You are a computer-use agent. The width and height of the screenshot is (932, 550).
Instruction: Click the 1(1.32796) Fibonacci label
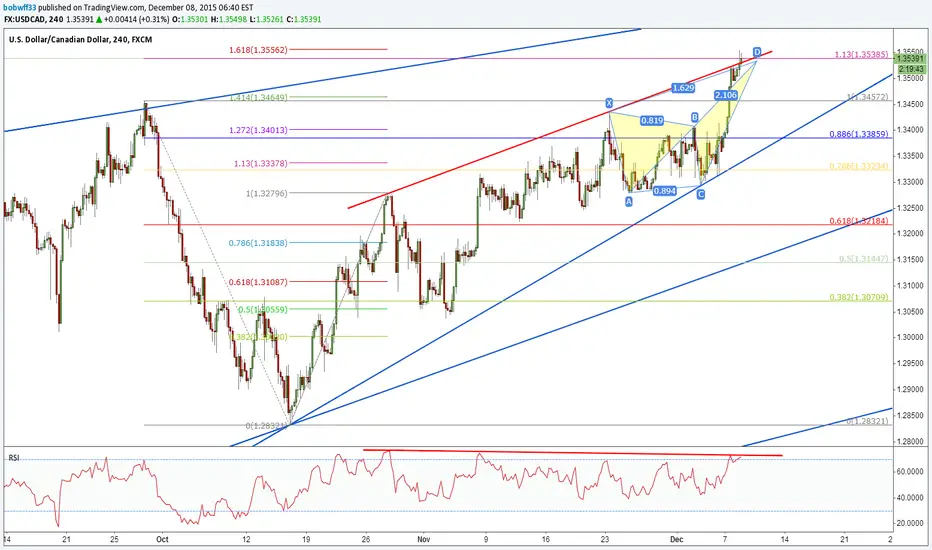pyautogui.click(x=266, y=193)
